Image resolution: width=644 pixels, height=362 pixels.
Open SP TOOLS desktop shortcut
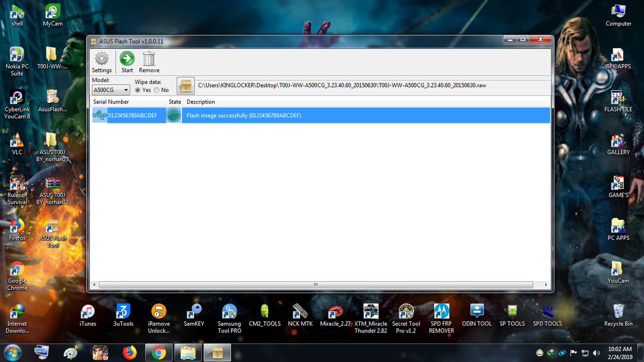tap(512, 315)
